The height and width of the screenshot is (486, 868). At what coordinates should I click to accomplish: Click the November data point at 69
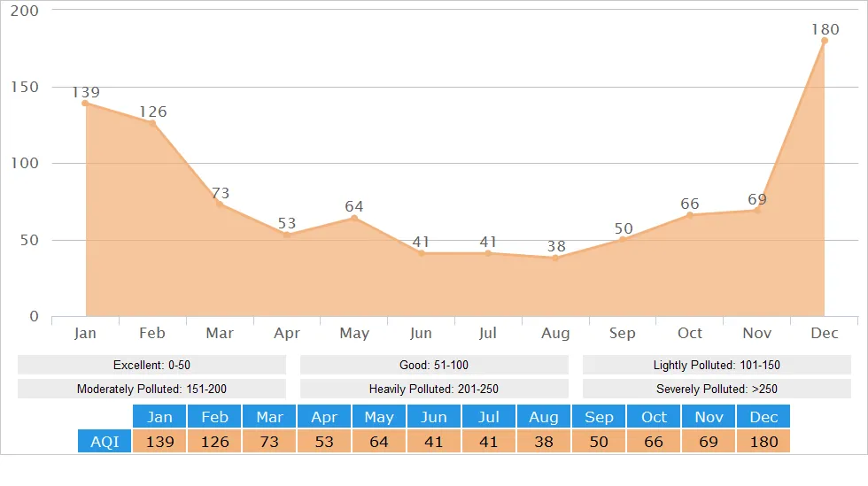[757, 210]
